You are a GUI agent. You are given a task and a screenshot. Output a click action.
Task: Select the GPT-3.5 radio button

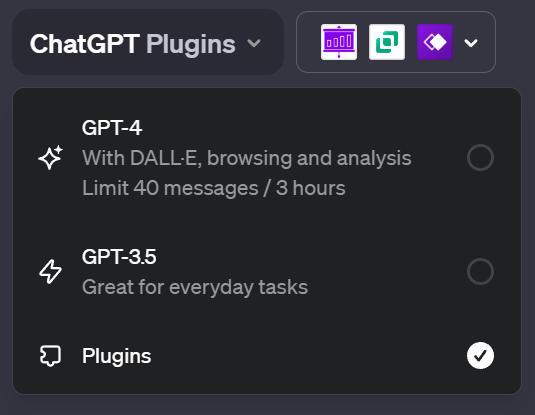pyautogui.click(x=480, y=272)
